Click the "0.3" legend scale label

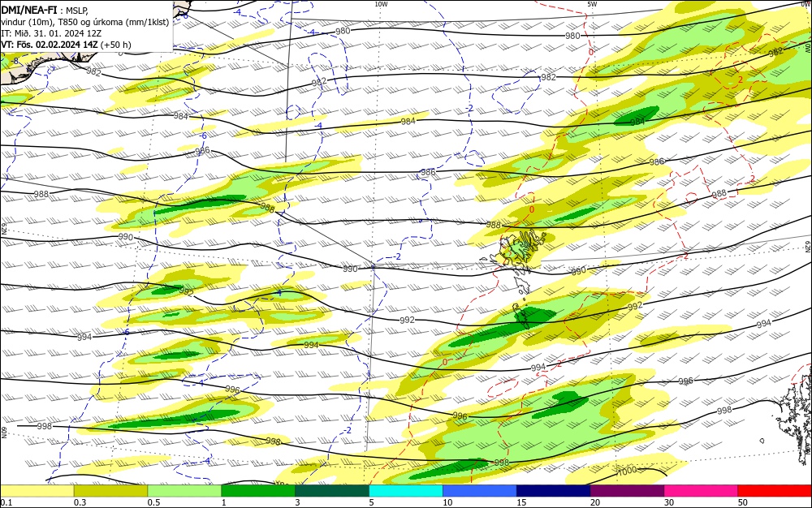(80, 502)
